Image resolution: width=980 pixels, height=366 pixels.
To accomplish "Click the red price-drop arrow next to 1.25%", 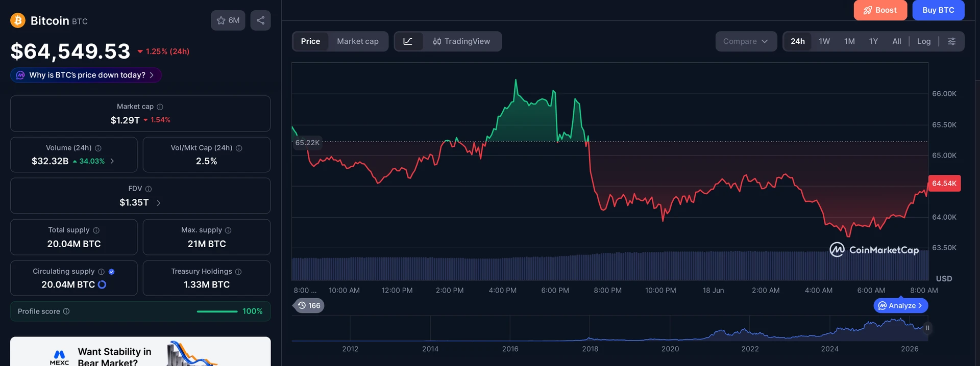I will click(x=140, y=51).
